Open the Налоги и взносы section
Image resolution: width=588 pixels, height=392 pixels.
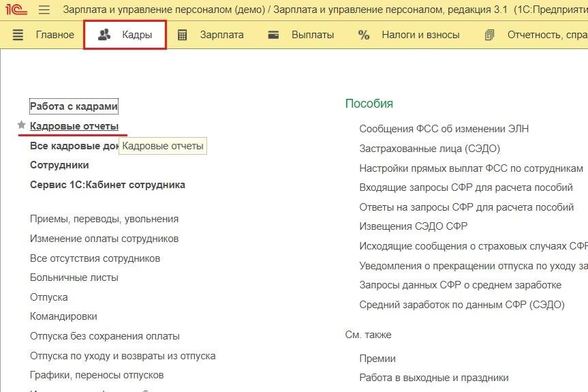420,35
